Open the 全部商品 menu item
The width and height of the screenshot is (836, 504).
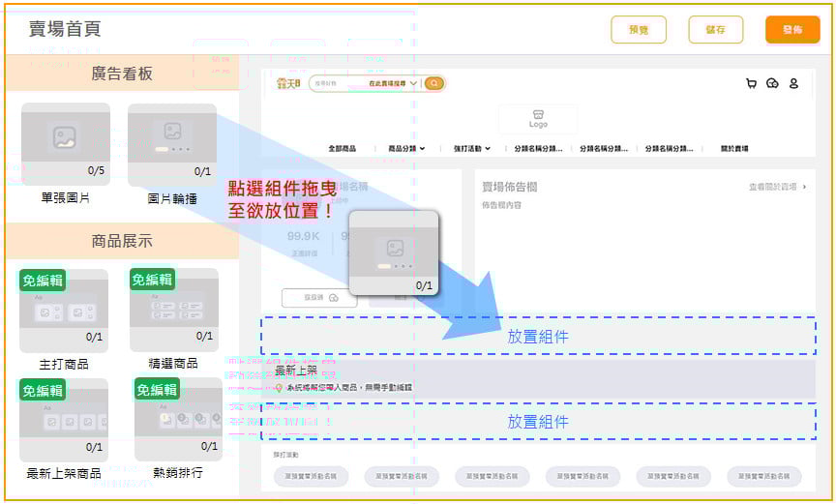tap(342, 149)
